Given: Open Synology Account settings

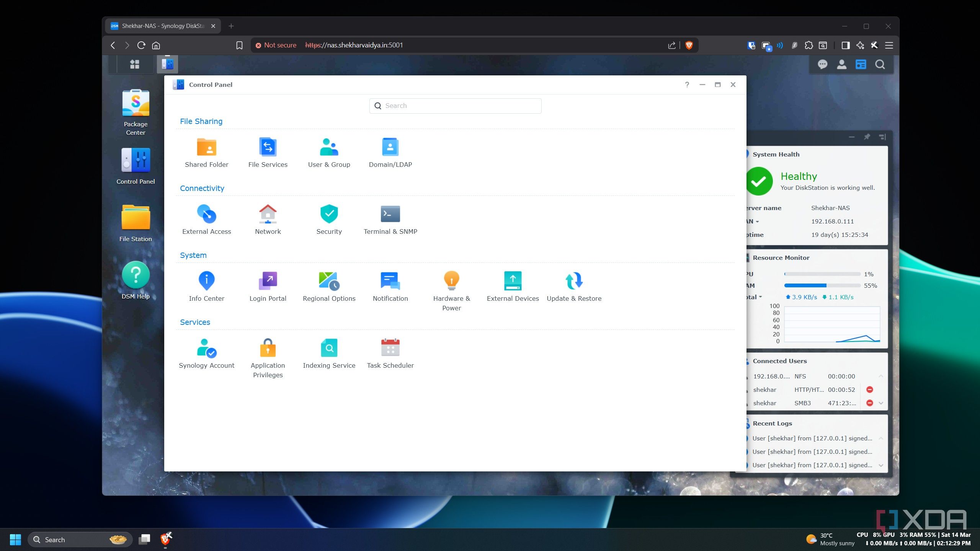Looking at the screenshot, I should [x=206, y=354].
